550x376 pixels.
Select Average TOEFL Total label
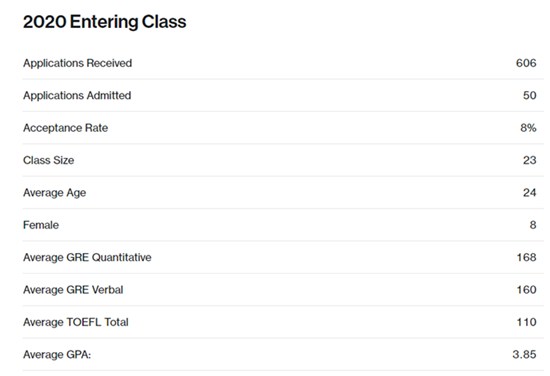click(76, 322)
